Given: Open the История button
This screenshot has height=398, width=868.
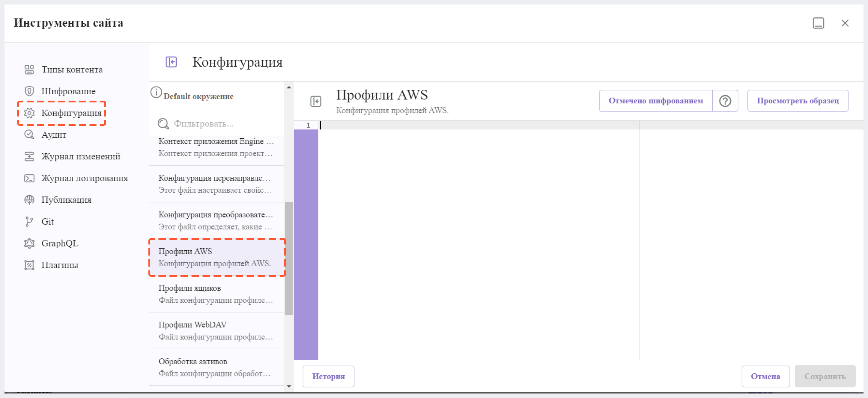Looking at the screenshot, I should click(328, 376).
